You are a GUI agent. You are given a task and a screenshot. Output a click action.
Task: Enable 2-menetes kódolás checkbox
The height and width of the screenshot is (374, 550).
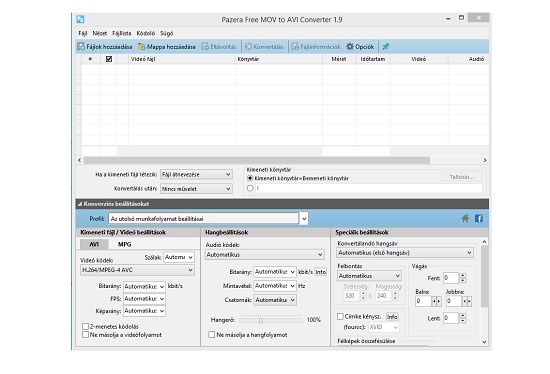coord(85,326)
